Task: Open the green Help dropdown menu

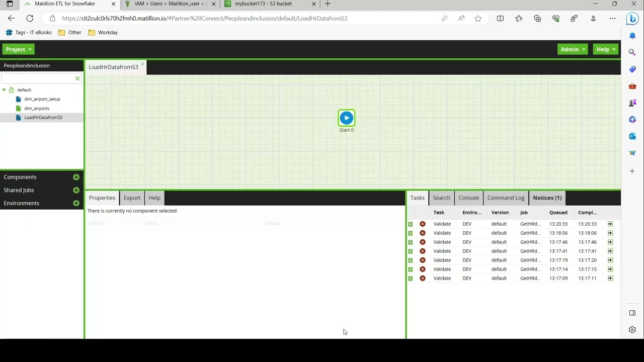Action: [x=606, y=49]
